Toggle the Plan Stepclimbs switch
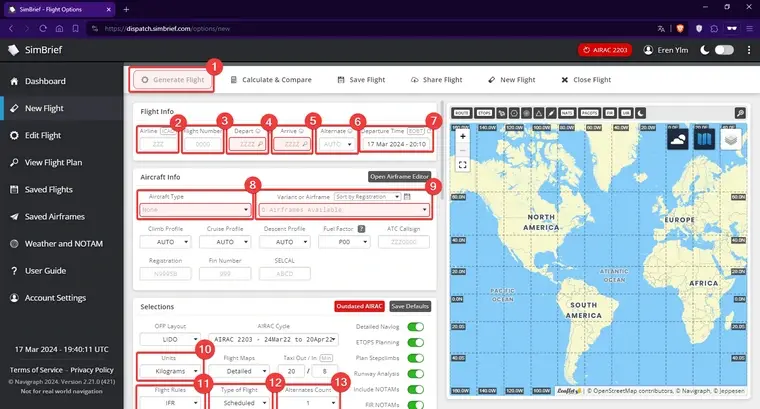This screenshot has height=409, width=760. click(415, 358)
